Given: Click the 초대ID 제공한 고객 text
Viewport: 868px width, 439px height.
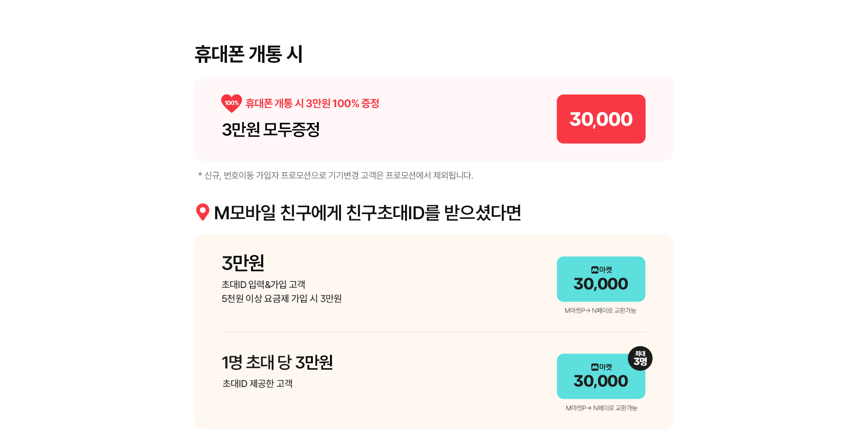Looking at the screenshot, I should point(257,384).
